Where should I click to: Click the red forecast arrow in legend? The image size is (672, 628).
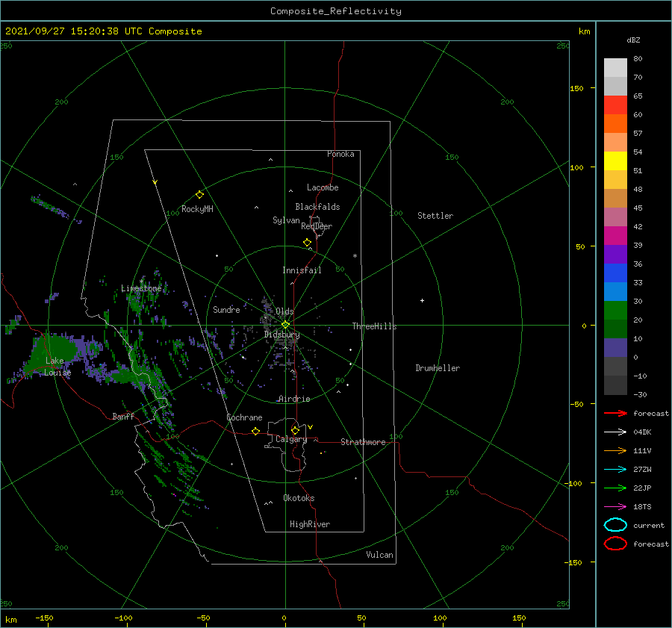615,413
